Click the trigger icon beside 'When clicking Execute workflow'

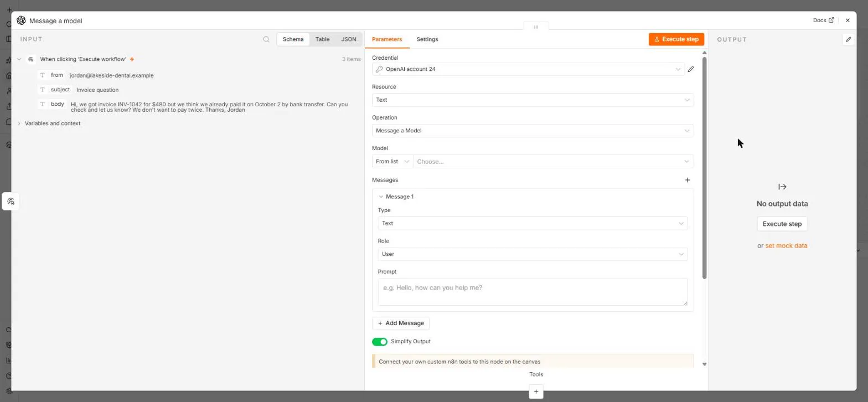(31, 59)
